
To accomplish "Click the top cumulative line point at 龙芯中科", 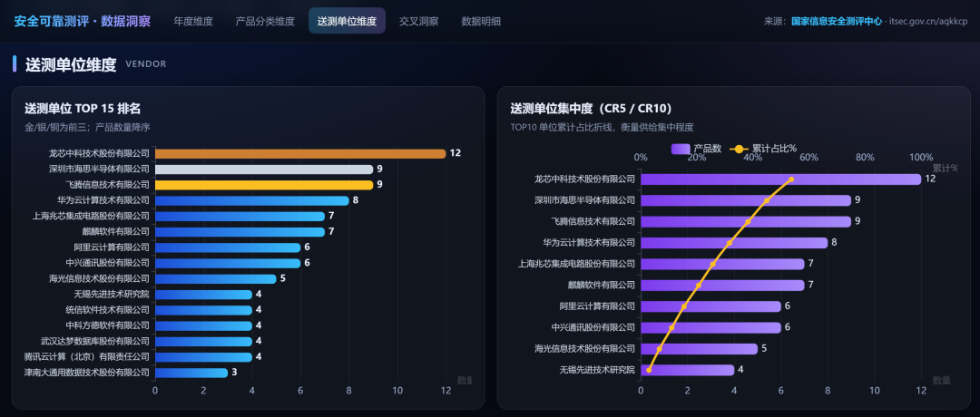I will [x=791, y=179].
